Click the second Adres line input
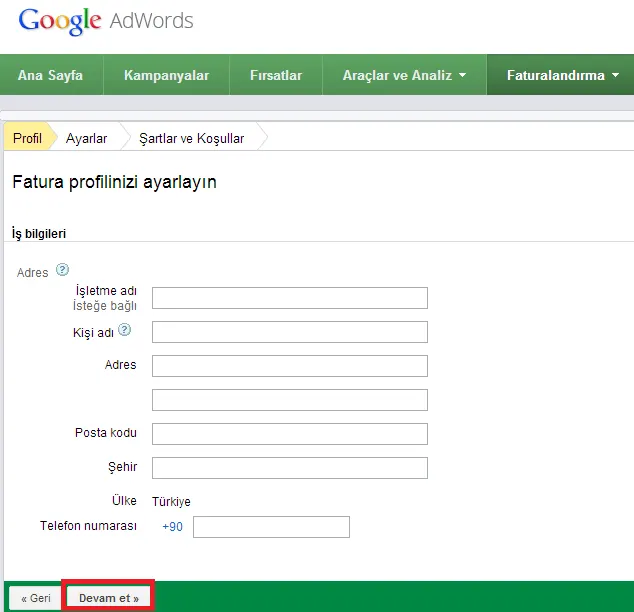This screenshot has height=612, width=634. (290, 400)
